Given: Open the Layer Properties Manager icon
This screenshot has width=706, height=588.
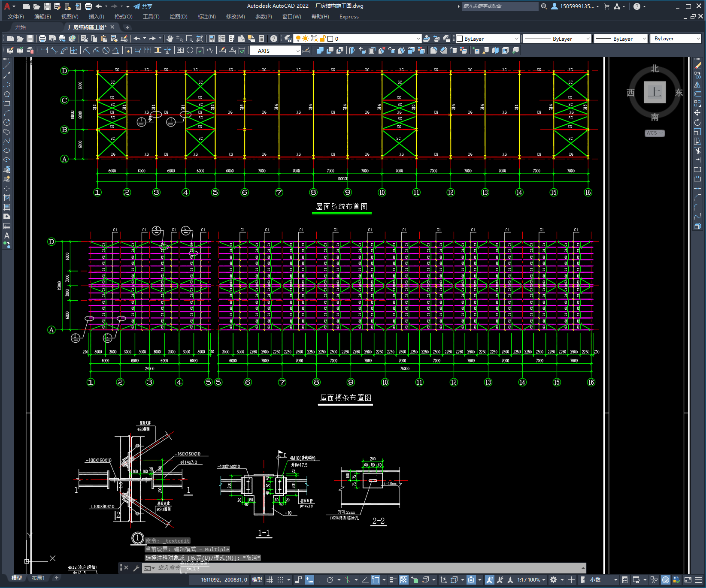Looking at the screenshot, I should pyautogui.click(x=288, y=39).
